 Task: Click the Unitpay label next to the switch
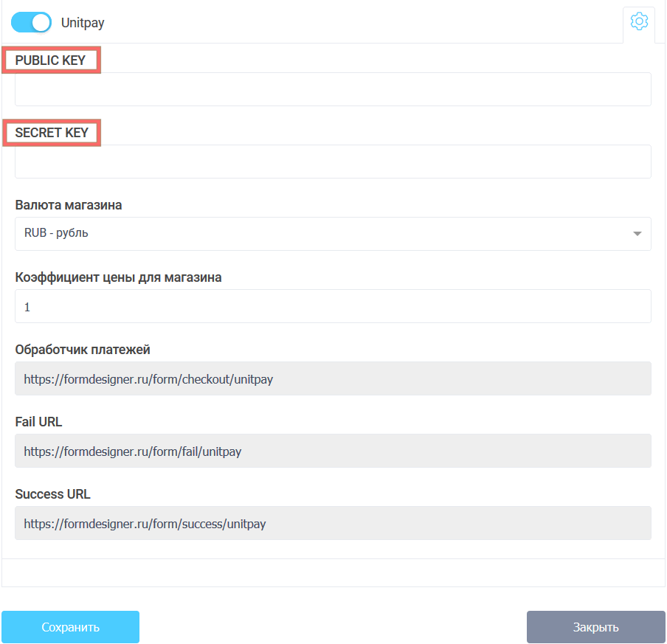click(83, 23)
